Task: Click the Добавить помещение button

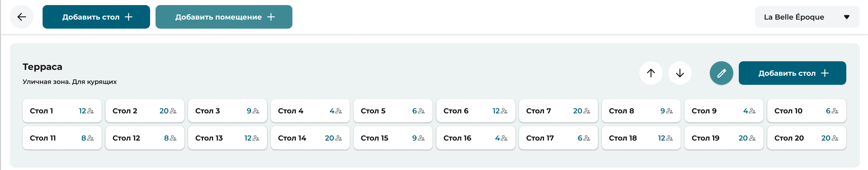Action: tap(224, 17)
